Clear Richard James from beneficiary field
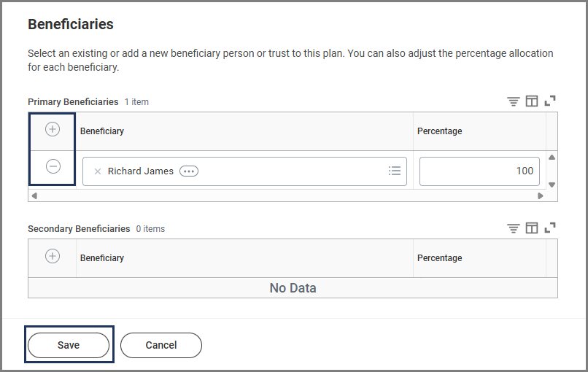 pos(98,171)
